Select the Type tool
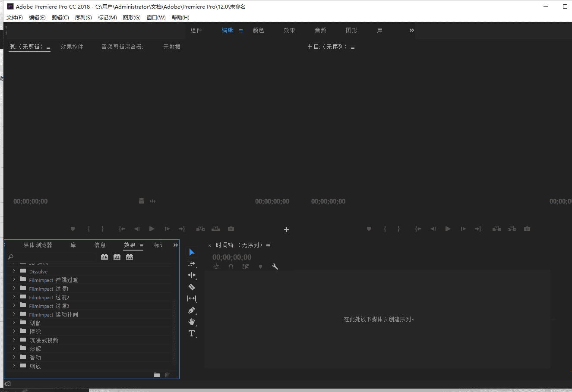Image resolution: width=572 pixels, height=392 pixels. click(x=192, y=333)
